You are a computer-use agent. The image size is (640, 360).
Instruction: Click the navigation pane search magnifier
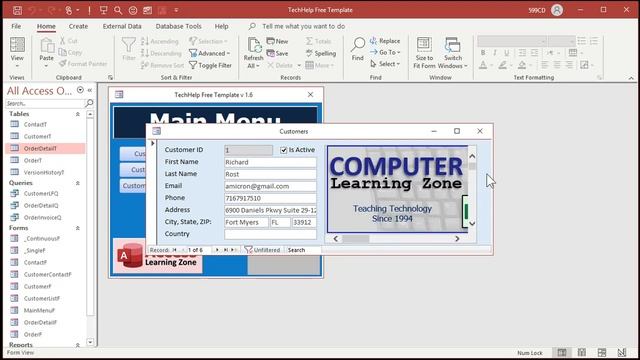coord(89,103)
